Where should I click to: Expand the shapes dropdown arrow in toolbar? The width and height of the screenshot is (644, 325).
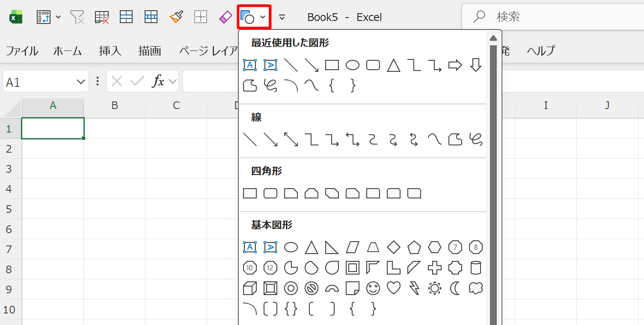[263, 17]
